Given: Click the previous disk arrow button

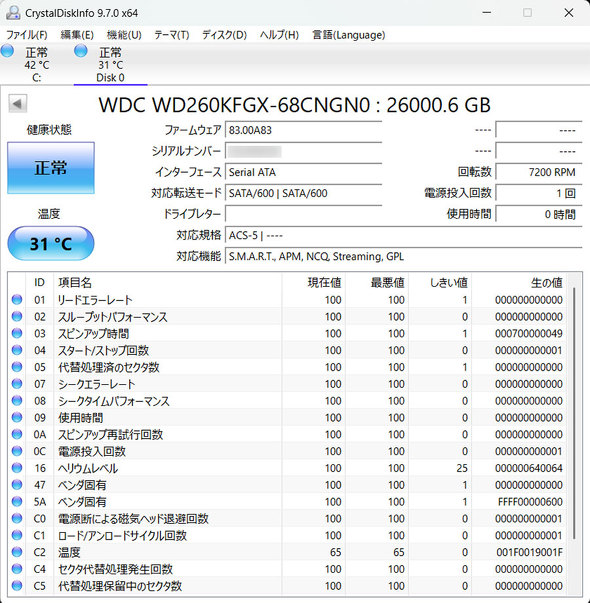Looking at the screenshot, I should point(17,103).
